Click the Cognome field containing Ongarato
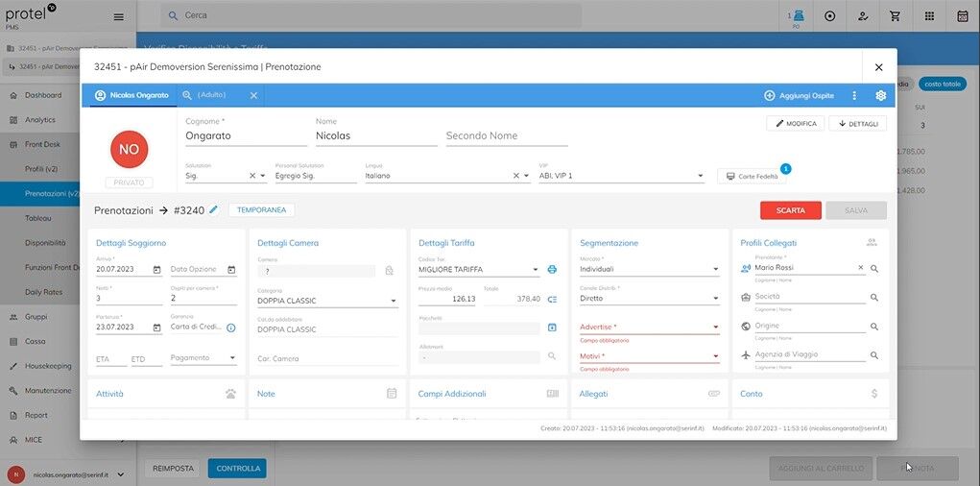This screenshot has height=486, width=980. (245, 136)
